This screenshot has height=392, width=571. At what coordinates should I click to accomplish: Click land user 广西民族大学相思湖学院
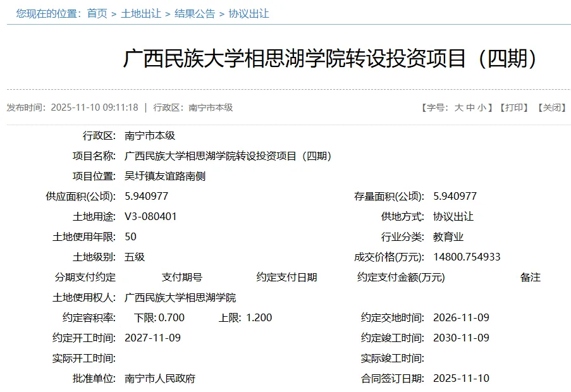180,298
